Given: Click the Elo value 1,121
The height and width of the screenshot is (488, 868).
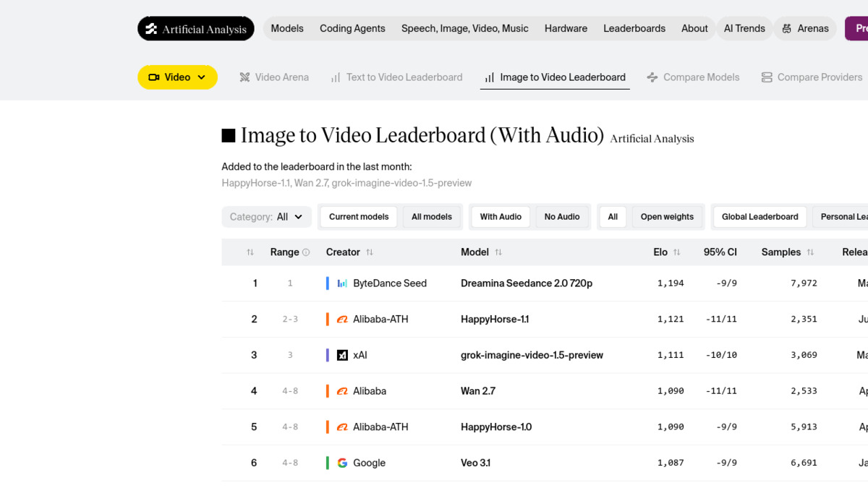Looking at the screenshot, I should [671, 319].
